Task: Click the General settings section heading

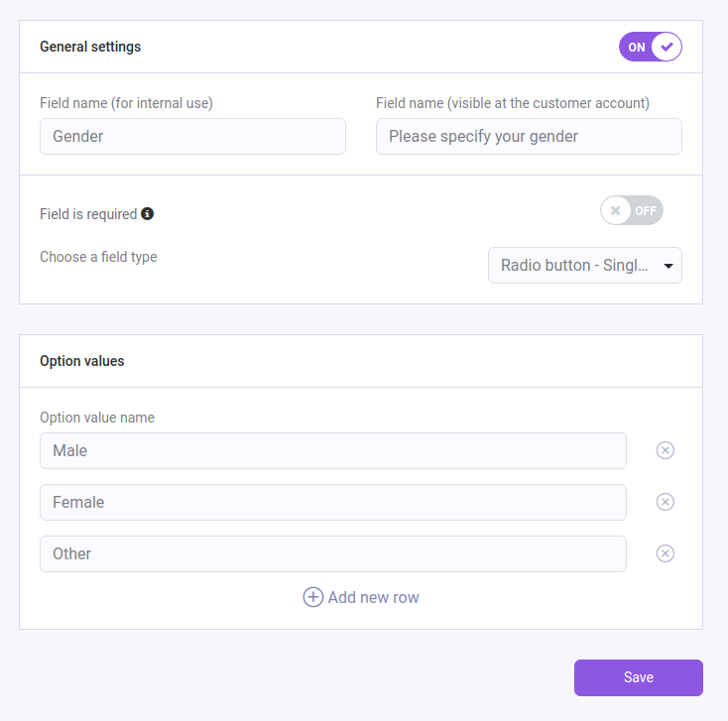Action: click(x=90, y=47)
